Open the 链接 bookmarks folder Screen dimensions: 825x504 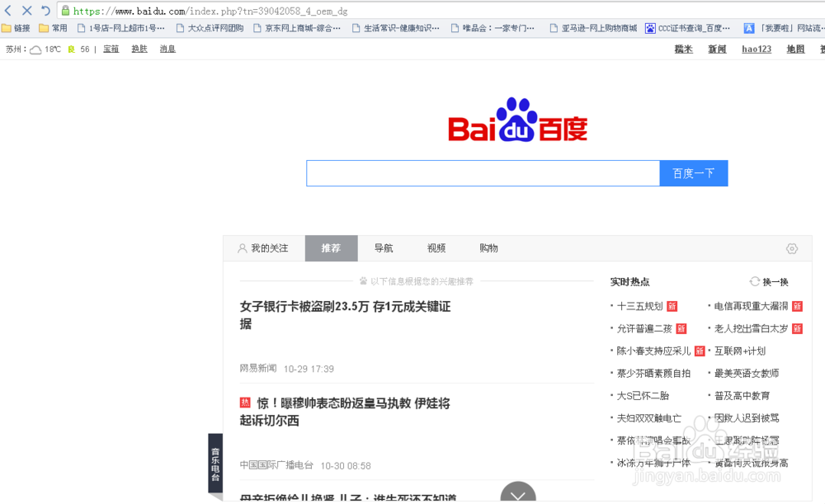coord(16,28)
